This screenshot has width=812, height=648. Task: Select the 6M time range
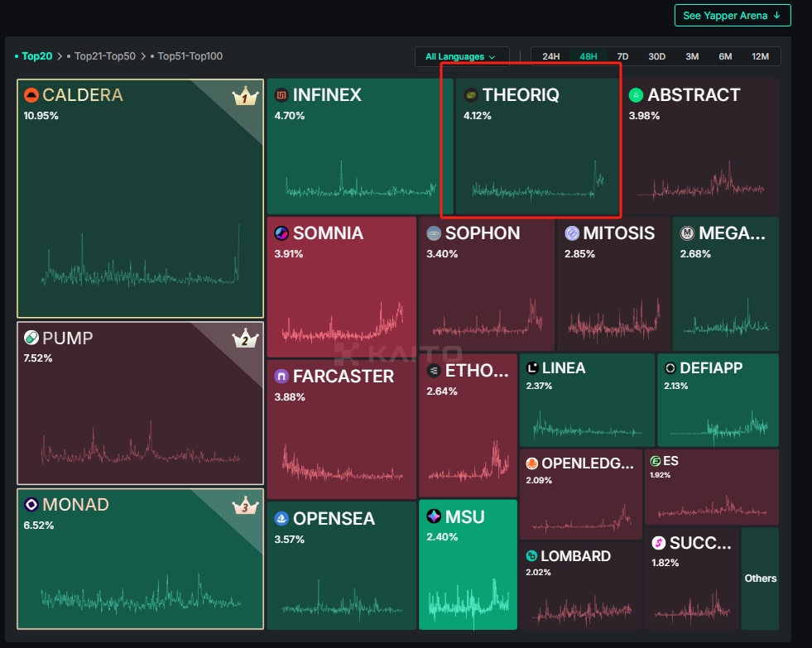pos(725,56)
